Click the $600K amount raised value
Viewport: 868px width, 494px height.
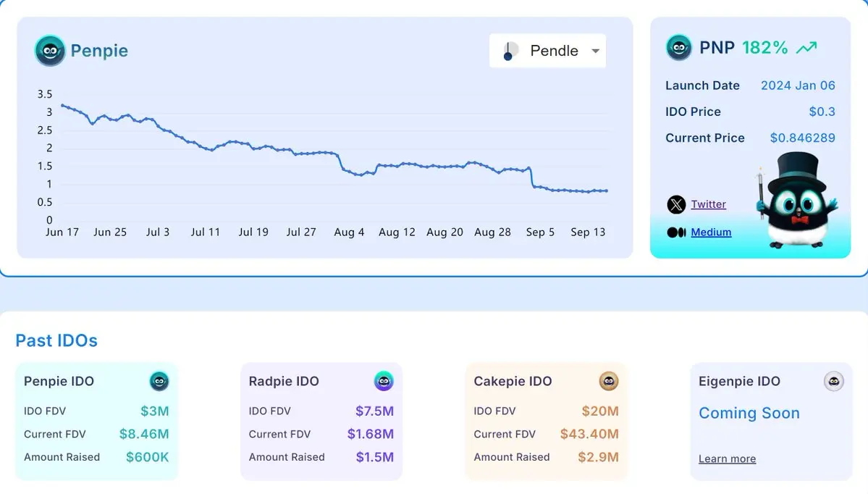pos(147,458)
